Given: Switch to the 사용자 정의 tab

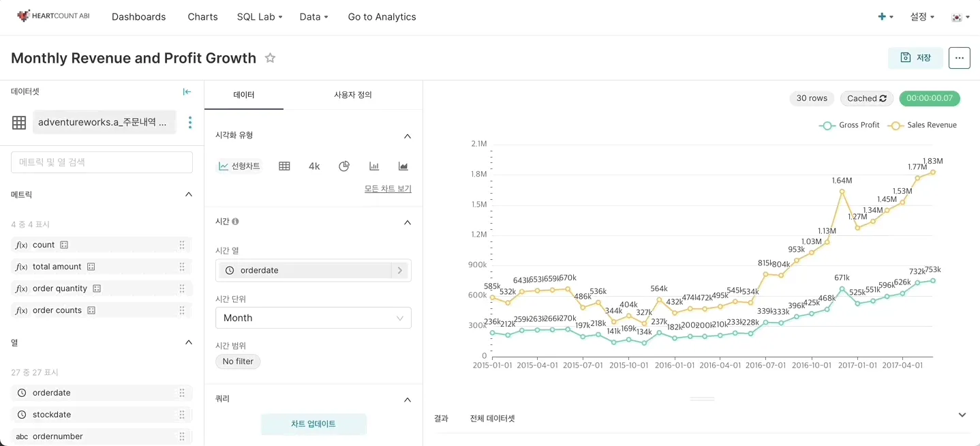Looking at the screenshot, I should pos(352,95).
